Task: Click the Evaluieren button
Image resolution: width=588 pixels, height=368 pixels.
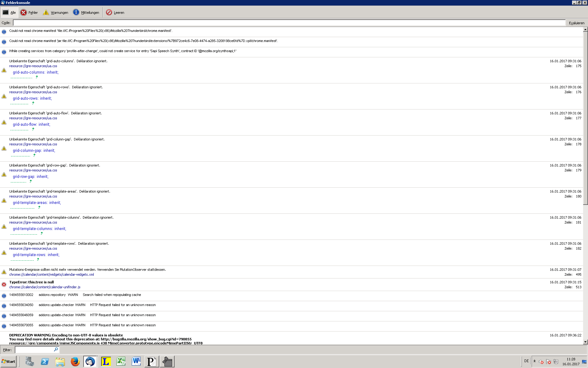Action: coord(576,23)
